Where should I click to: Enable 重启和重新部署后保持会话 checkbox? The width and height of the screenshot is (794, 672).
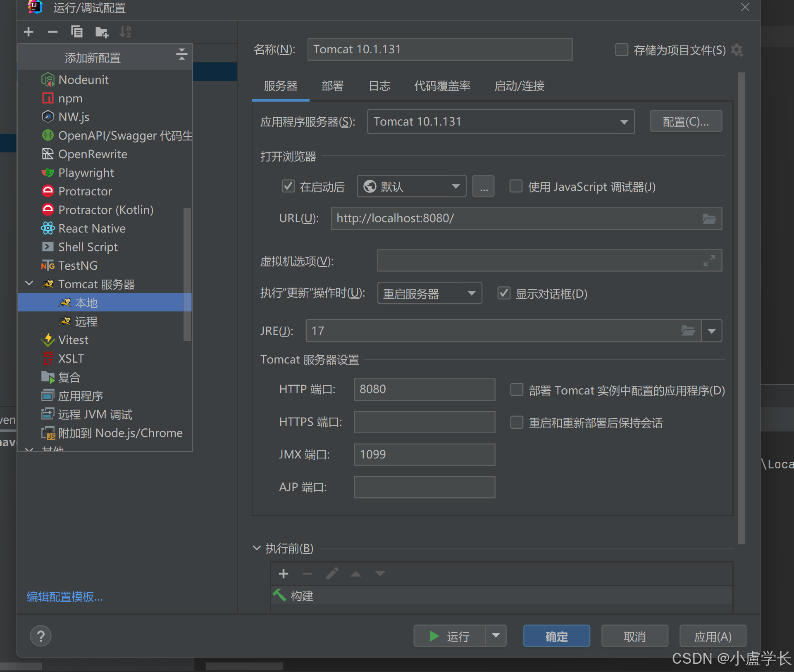click(x=517, y=422)
